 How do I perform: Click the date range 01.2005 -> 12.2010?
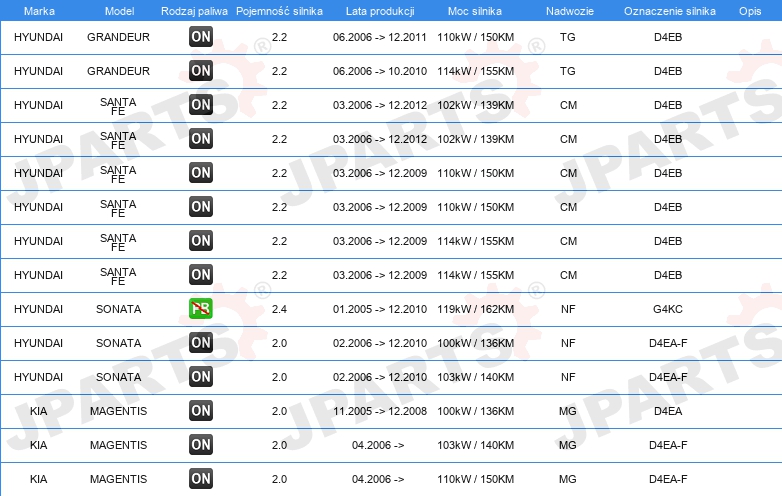(380, 309)
